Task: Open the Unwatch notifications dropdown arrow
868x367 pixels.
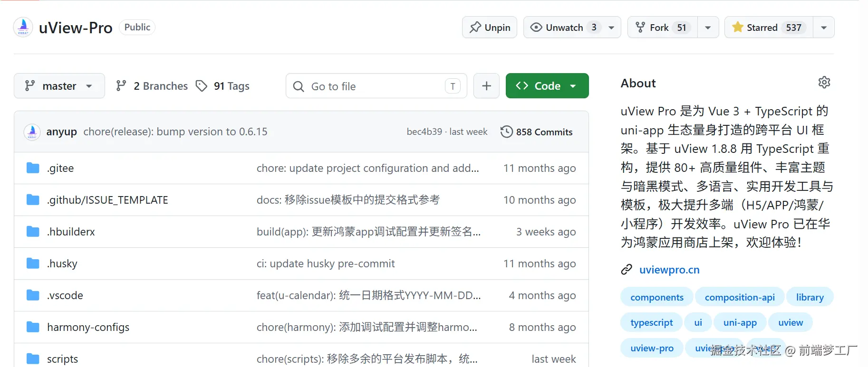Action: (x=612, y=28)
